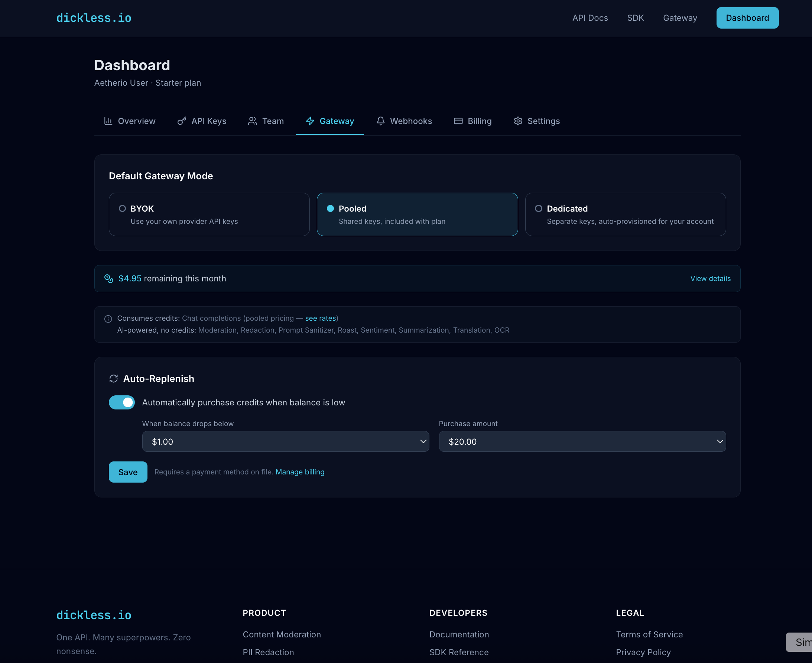The height and width of the screenshot is (663, 812).
Task: Open the see rates link
Action: pyautogui.click(x=320, y=318)
